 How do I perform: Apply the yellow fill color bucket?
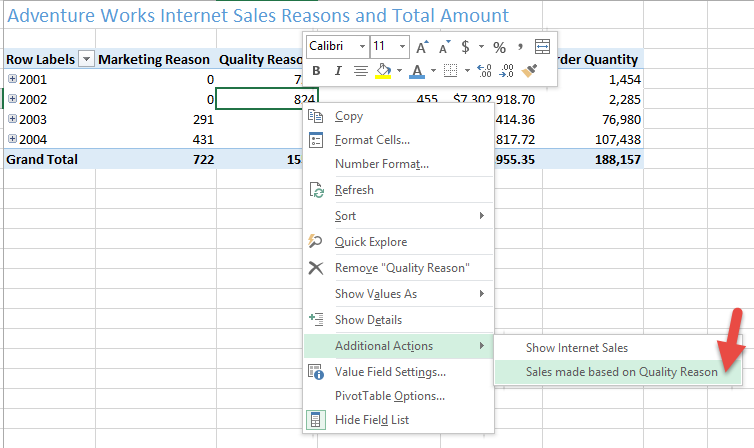coord(383,71)
